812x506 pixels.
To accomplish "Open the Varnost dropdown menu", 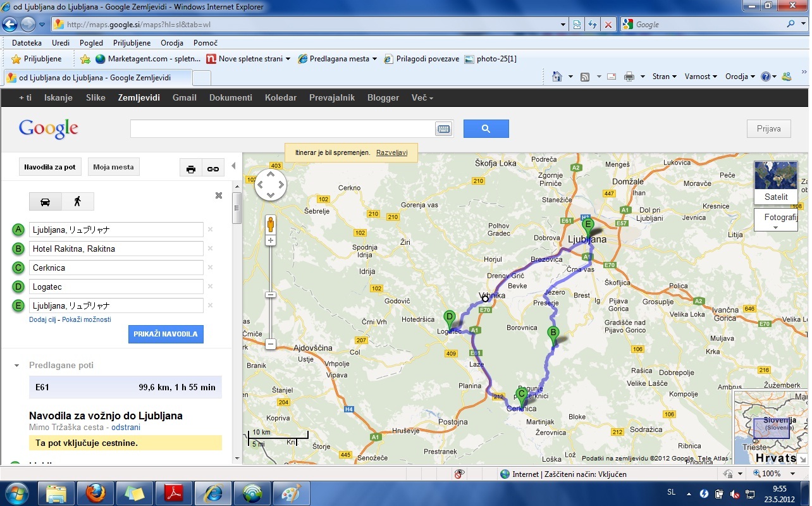I will pyautogui.click(x=701, y=77).
